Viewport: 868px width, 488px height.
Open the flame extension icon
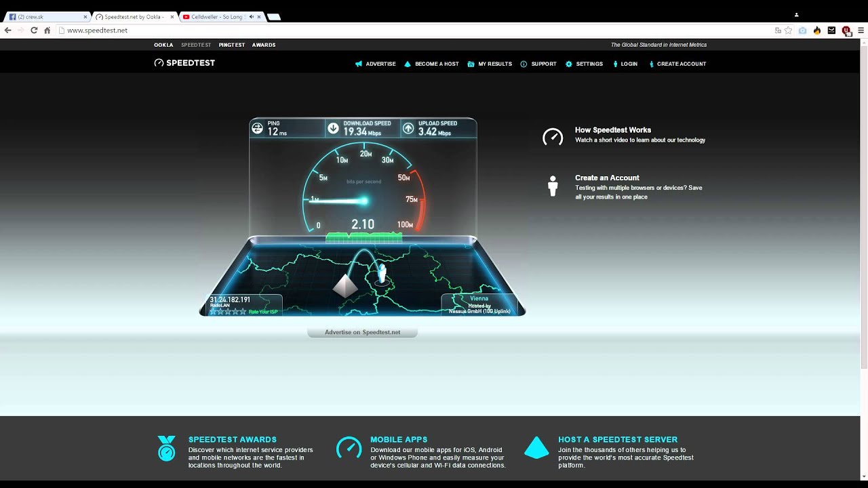tap(817, 30)
